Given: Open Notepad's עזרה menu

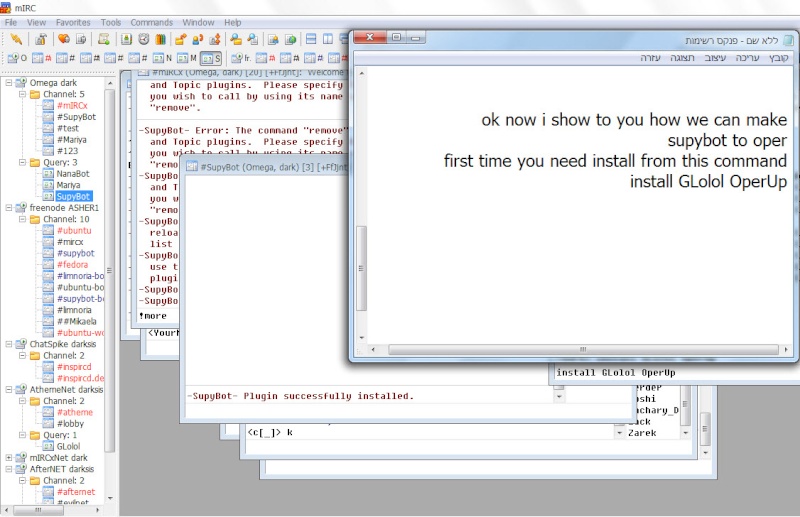Looking at the screenshot, I should pyautogui.click(x=651, y=58).
